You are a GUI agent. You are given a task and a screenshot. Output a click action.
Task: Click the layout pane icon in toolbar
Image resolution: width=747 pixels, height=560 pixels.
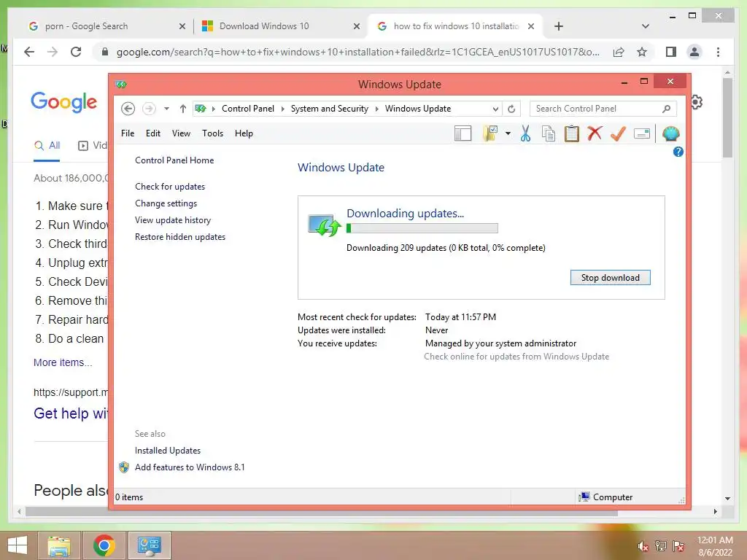[x=462, y=134]
